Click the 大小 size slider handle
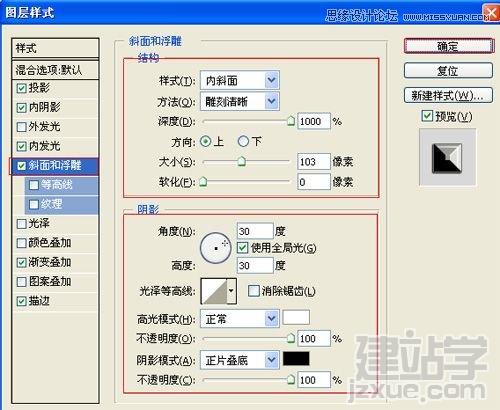The image size is (500, 410). click(242, 161)
